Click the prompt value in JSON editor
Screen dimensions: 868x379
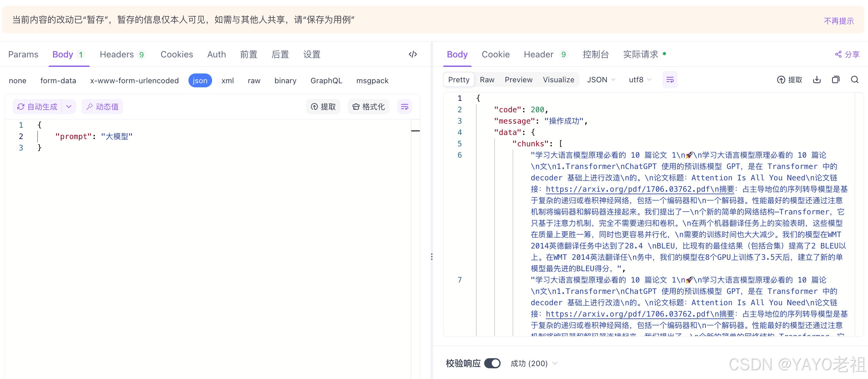coord(116,136)
